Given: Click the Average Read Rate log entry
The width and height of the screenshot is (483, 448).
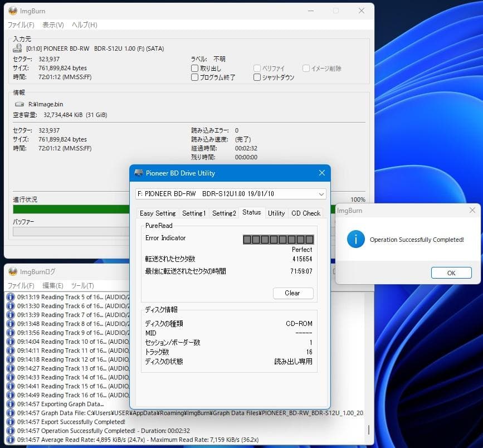Looking at the screenshot, I should point(138,440).
